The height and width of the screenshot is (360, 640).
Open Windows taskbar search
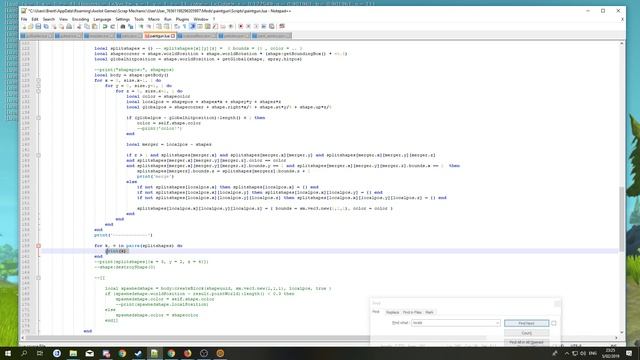24,353
